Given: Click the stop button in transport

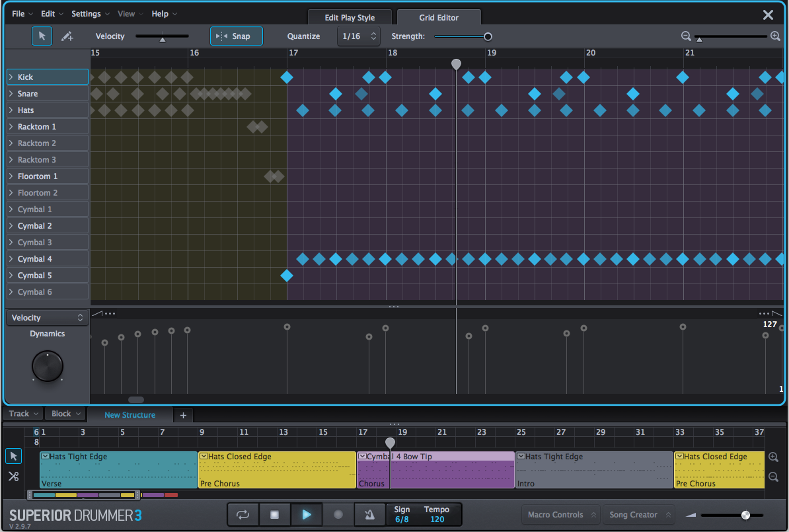Looking at the screenshot, I should tap(274, 514).
